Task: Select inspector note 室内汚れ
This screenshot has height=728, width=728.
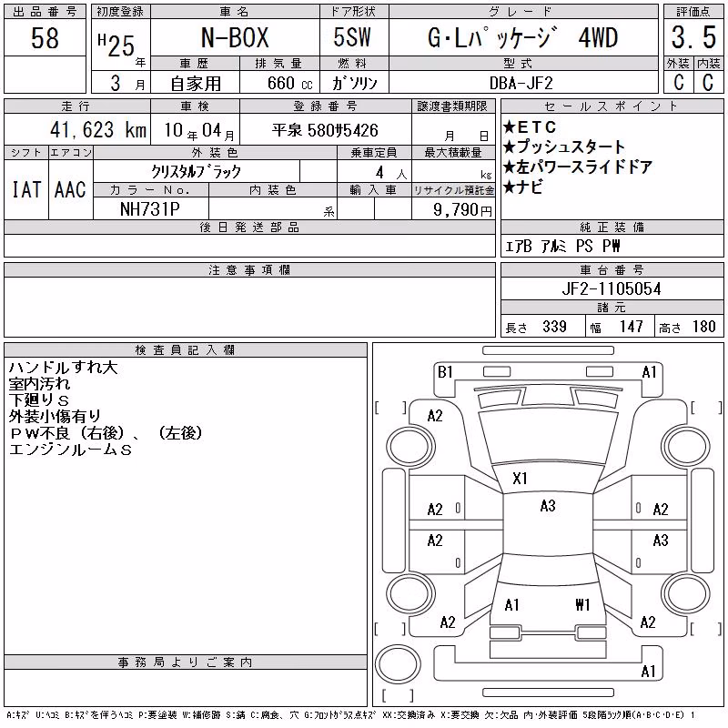Action: [x=39, y=384]
